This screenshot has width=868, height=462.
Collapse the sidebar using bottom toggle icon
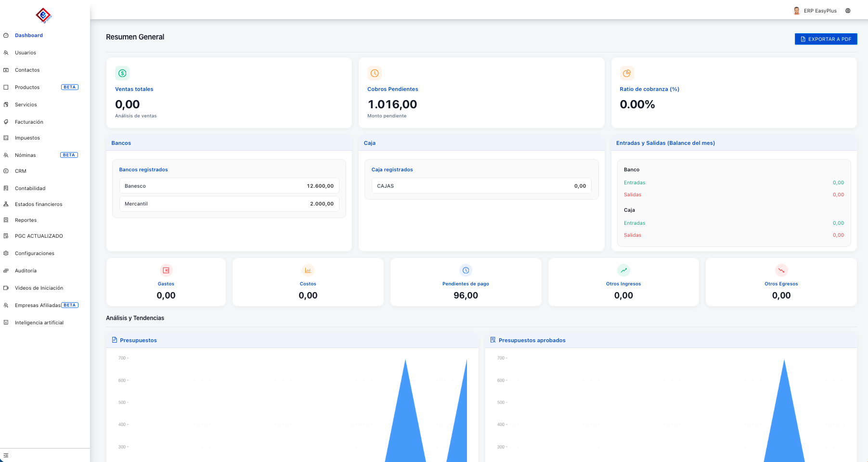6,455
